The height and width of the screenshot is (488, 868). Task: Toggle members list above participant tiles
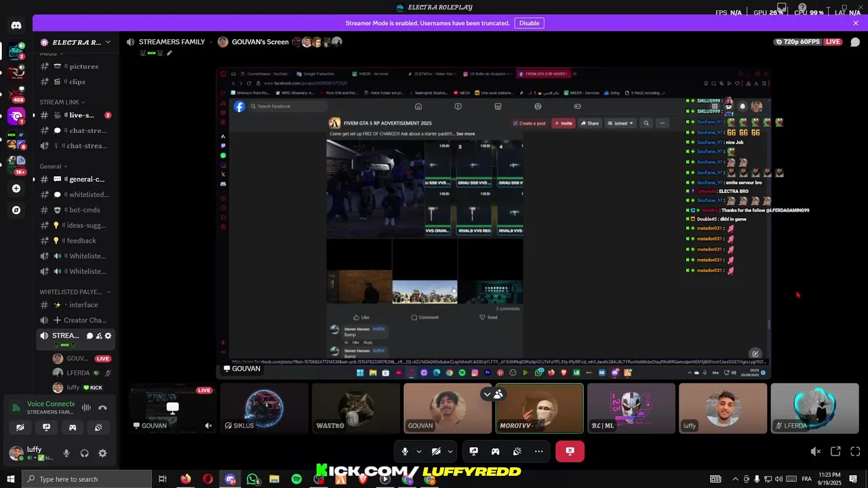(x=498, y=394)
